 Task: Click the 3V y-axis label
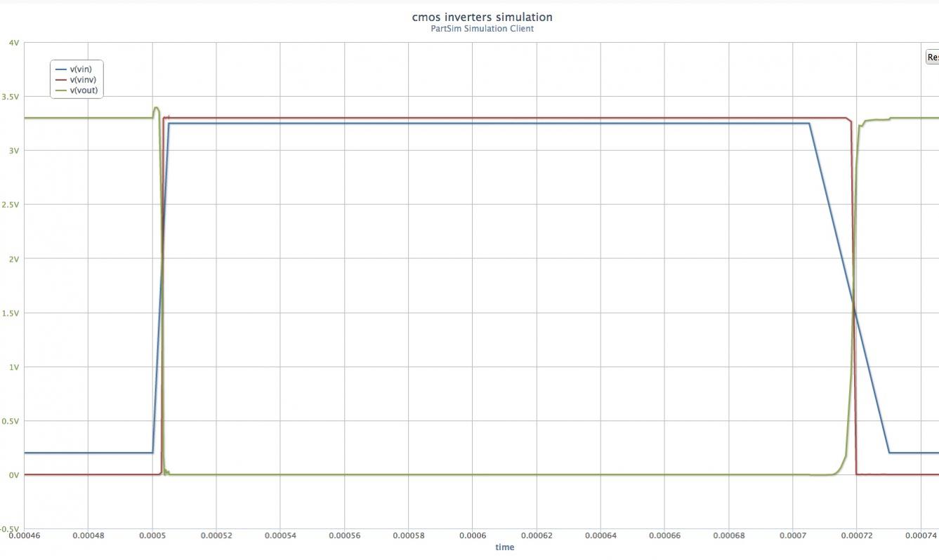pos(14,151)
